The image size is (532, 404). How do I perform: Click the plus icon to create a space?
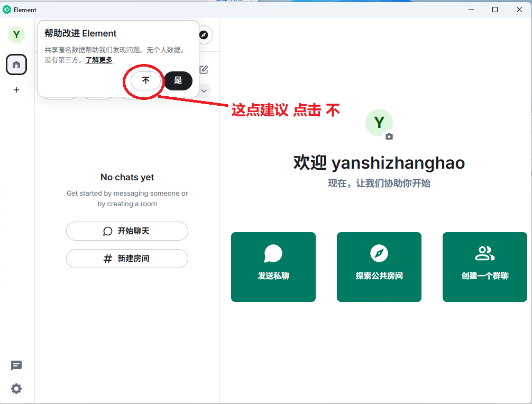tap(16, 90)
